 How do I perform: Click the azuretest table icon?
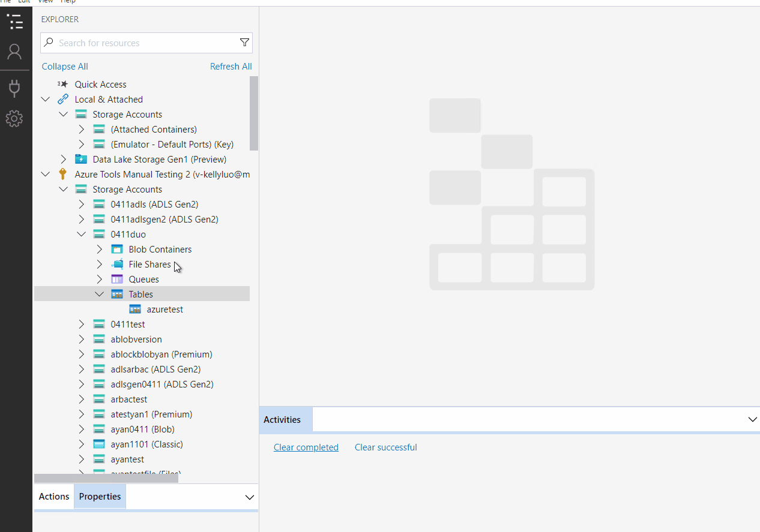click(135, 309)
